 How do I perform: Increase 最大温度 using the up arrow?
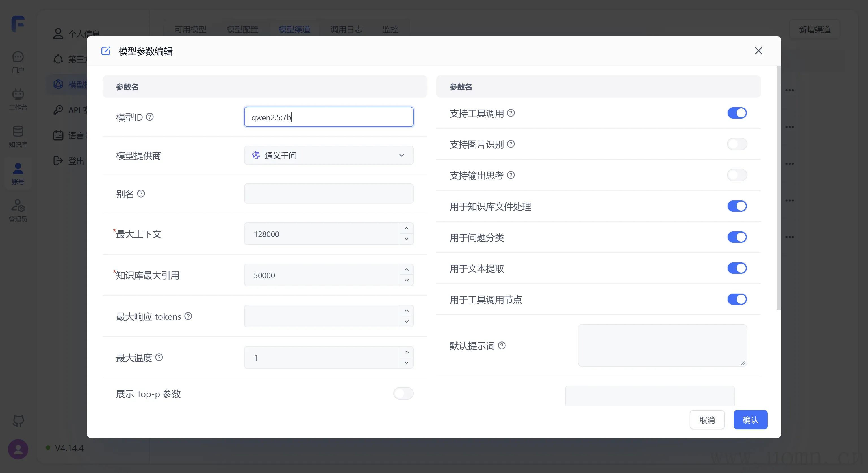[x=406, y=352]
